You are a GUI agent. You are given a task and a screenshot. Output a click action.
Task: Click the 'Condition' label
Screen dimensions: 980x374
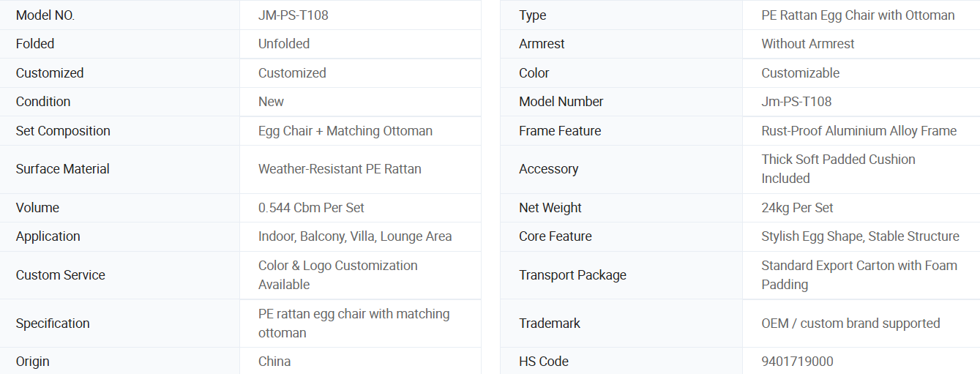coord(43,102)
